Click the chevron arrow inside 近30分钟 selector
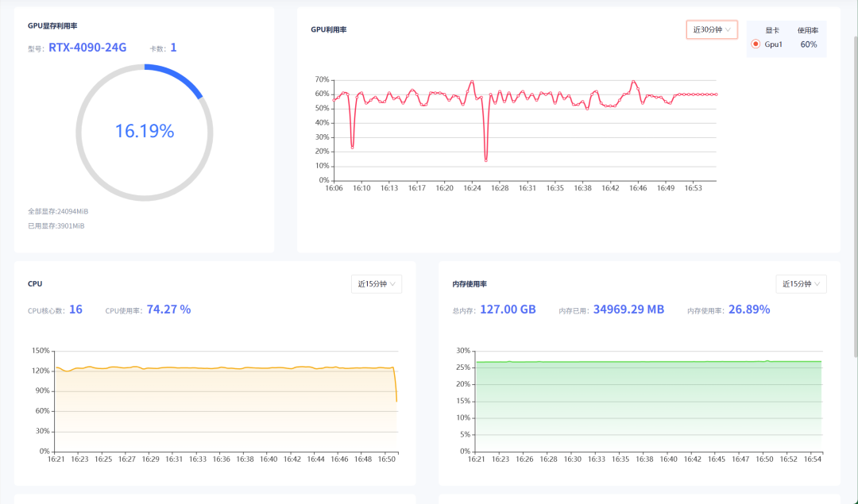 (729, 29)
